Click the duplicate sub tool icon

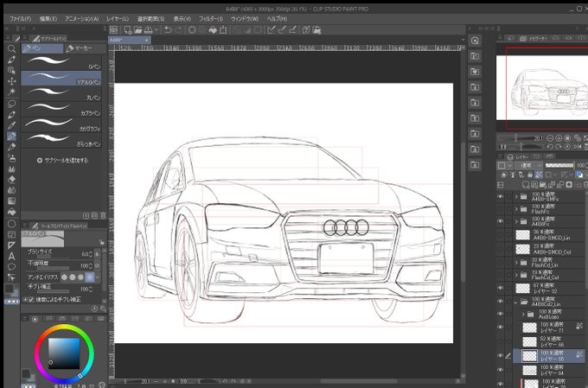(94, 215)
